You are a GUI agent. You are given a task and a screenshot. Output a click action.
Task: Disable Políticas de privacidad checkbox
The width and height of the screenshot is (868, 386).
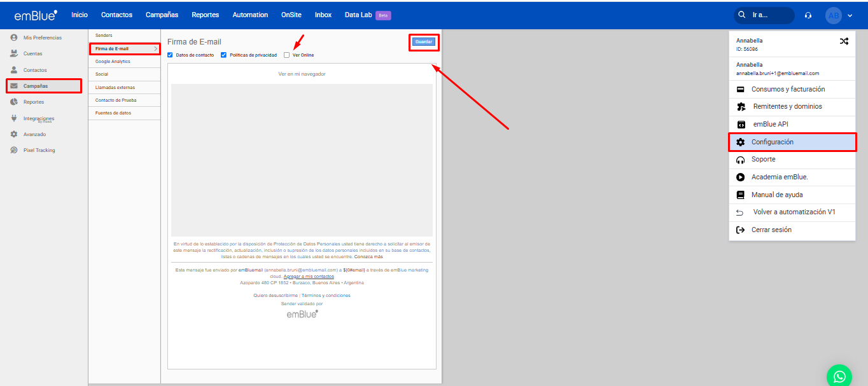(x=223, y=55)
